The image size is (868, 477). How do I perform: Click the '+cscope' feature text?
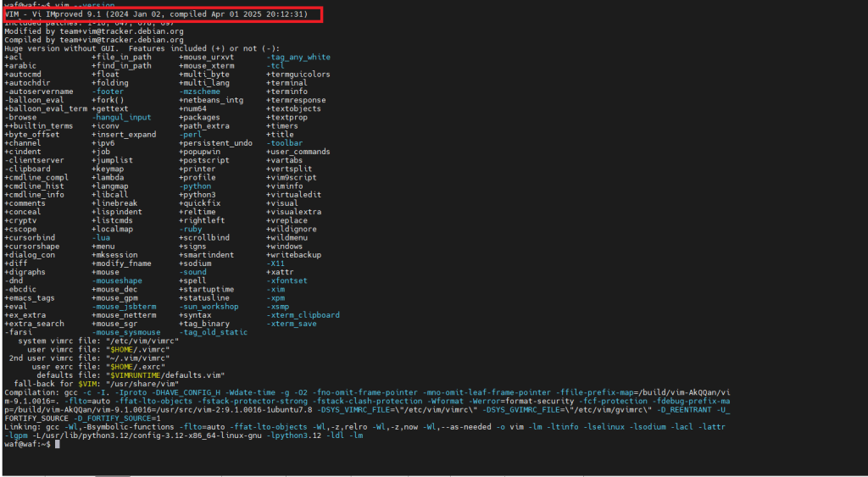(20, 229)
